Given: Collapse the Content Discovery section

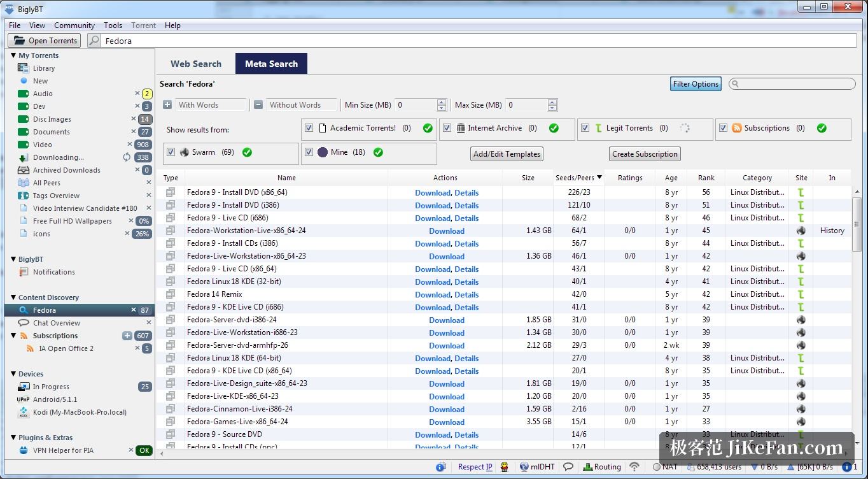Looking at the screenshot, I should pos(13,297).
